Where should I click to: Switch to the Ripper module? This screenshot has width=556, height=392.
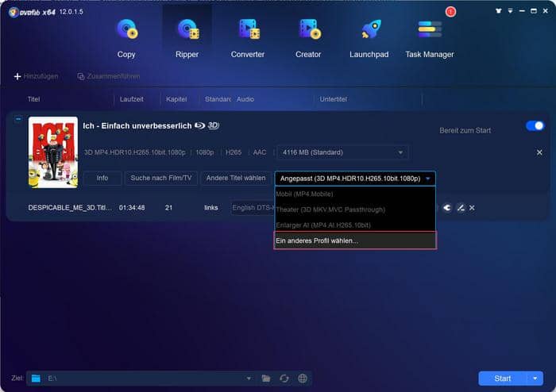coord(187,39)
